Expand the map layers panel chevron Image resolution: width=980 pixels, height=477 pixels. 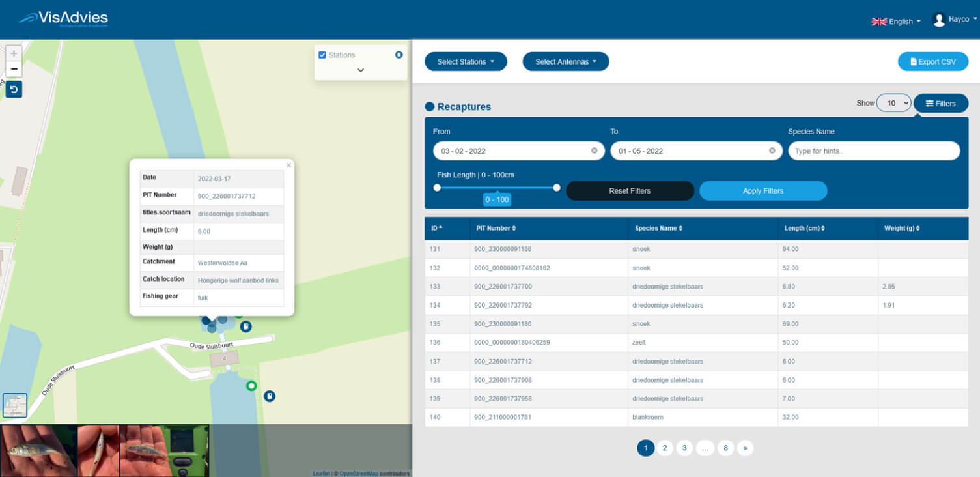click(x=361, y=70)
